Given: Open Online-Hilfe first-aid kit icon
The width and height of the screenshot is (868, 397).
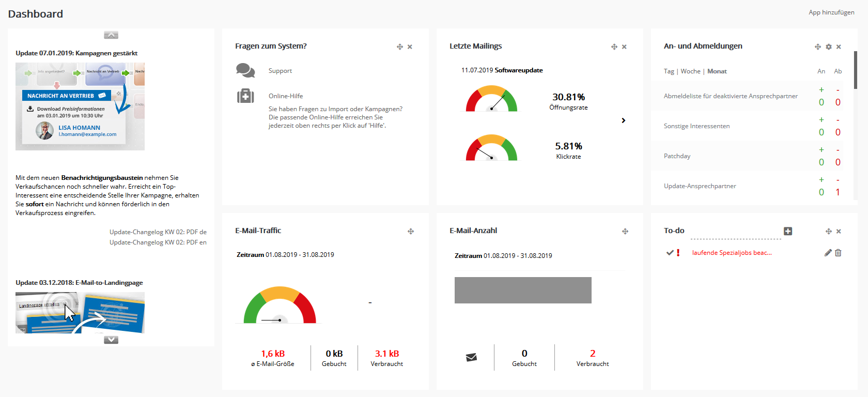Looking at the screenshot, I should coord(245,96).
